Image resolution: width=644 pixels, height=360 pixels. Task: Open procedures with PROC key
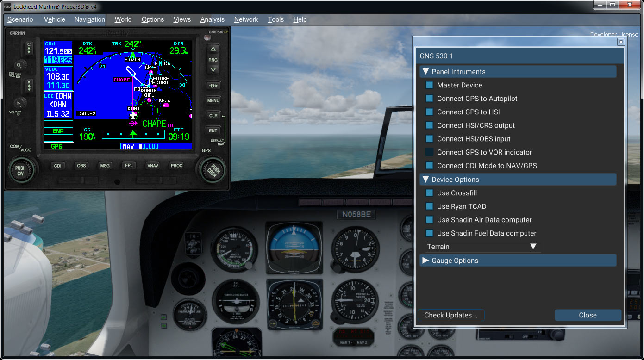176,166
